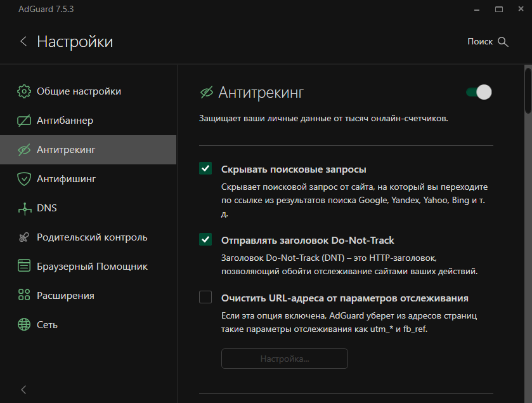
Task: Click the Очистить URL-адреса option label
Action: pos(345,298)
